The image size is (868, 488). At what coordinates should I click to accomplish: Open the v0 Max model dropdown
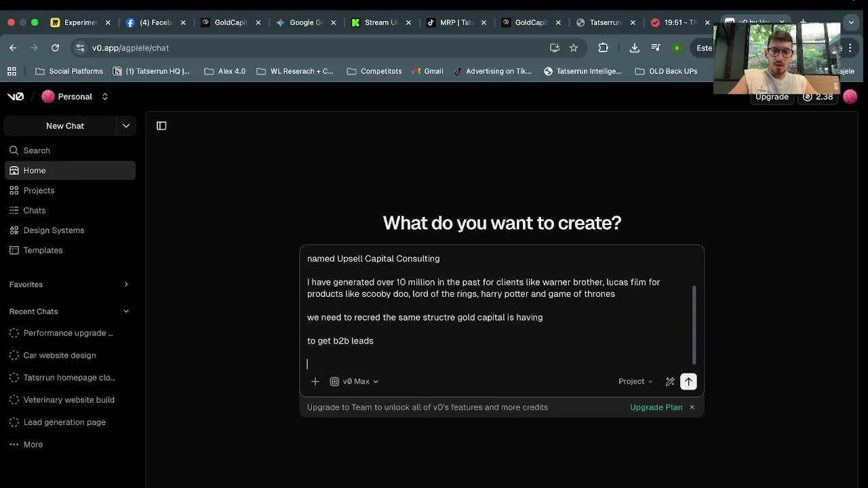point(354,382)
